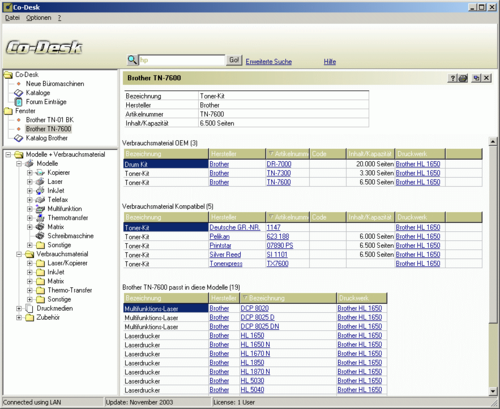Viewport: 500px width, 409px height.
Task: Click the Co-Desk root folder icon
Action: [8, 75]
